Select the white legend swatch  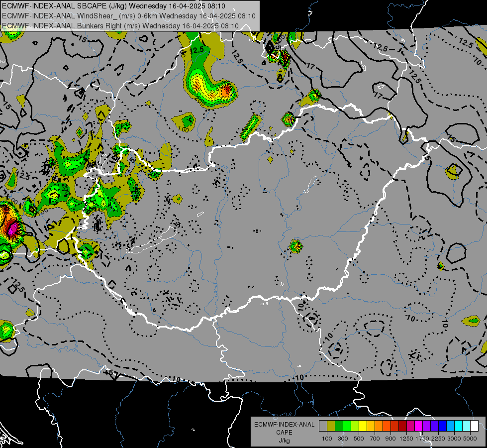474,426
